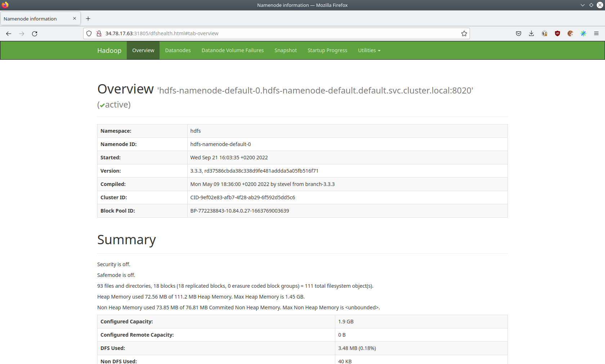The image size is (605, 364).
Task: Click inside the address bar
Action: [252, 33]
